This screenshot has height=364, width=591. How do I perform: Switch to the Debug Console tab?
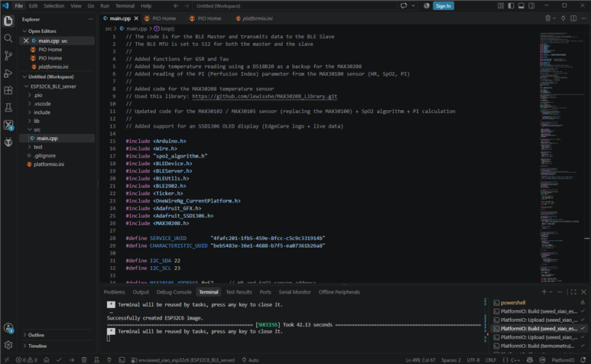174,291
